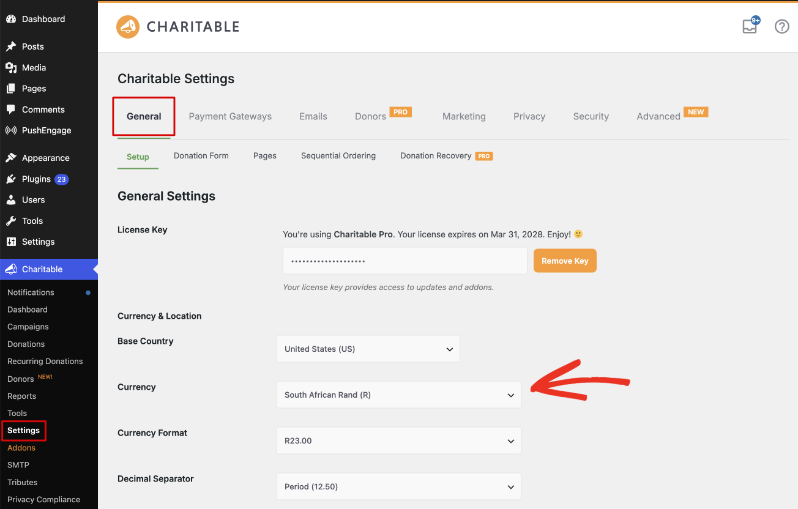Open the notifications inbox icon

pos(751,25)
